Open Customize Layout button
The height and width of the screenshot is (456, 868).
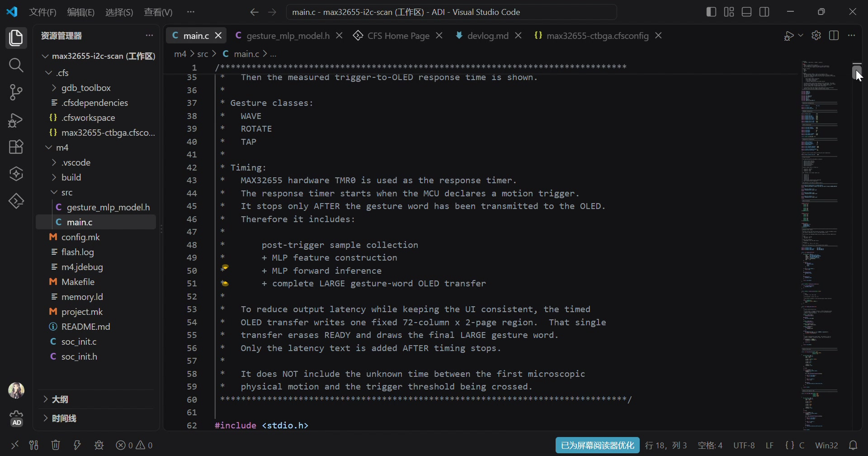[729, 12]
